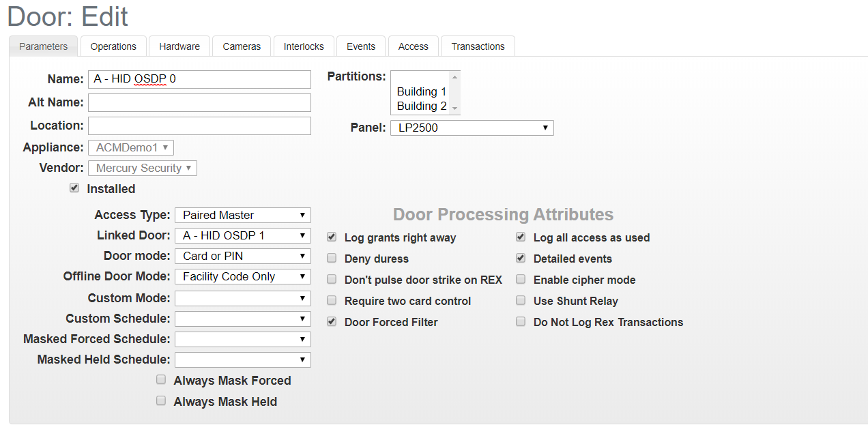This screenshot has width=868, height=425.
Task: Disable Detailed events
Action: [x=520, y=258]
